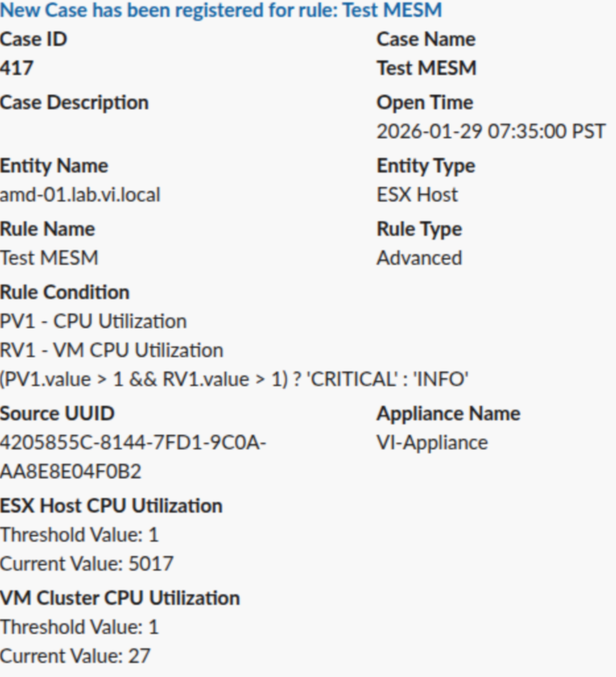616x677 pixels.
Task: Click the Rule Condition heading
Action: tap(64, 292)
